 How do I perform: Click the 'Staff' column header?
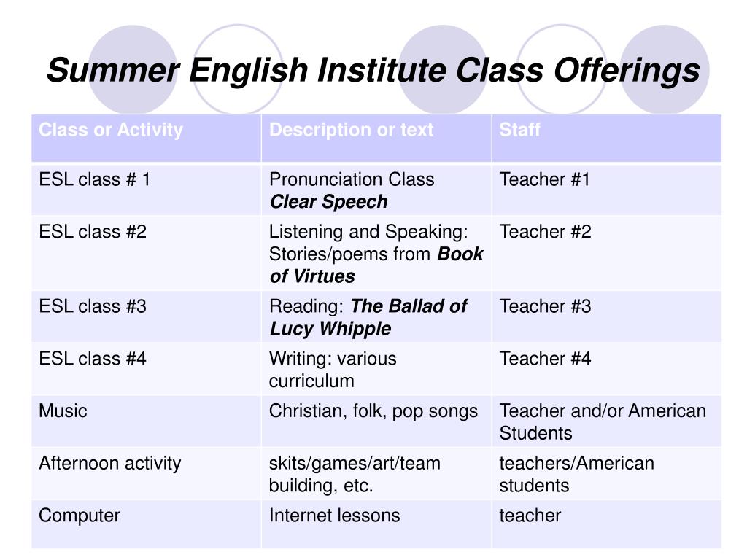[606, 138]
